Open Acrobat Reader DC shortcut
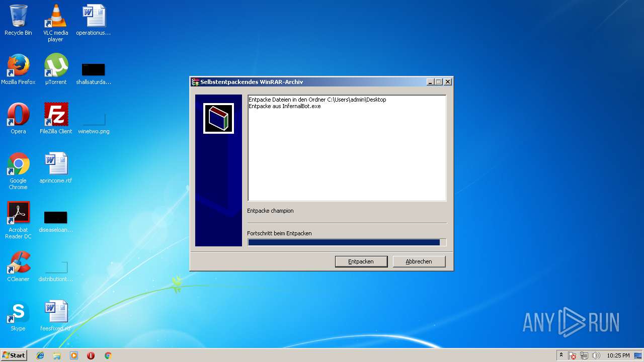The image size is (644, 362). coord(18,220)
